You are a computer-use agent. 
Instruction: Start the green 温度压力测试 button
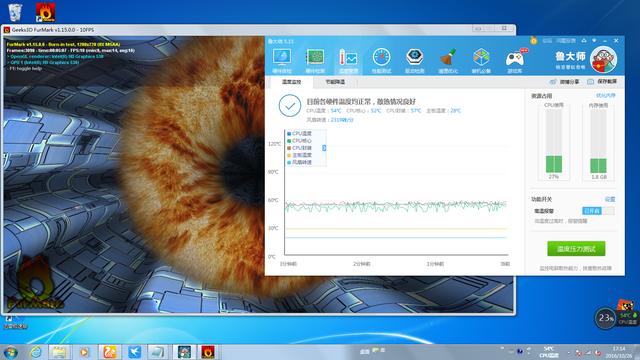coord(576,249)
